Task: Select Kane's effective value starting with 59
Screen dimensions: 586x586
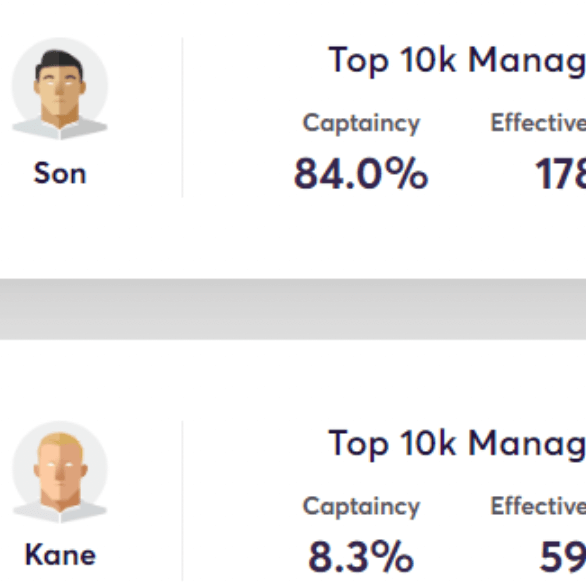Action: 563,557
